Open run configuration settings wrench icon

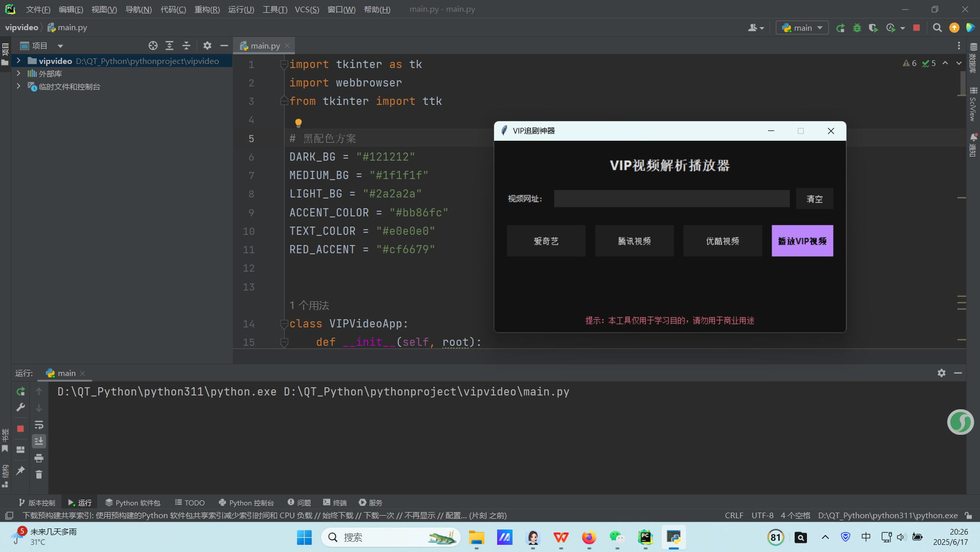[21, 407]
